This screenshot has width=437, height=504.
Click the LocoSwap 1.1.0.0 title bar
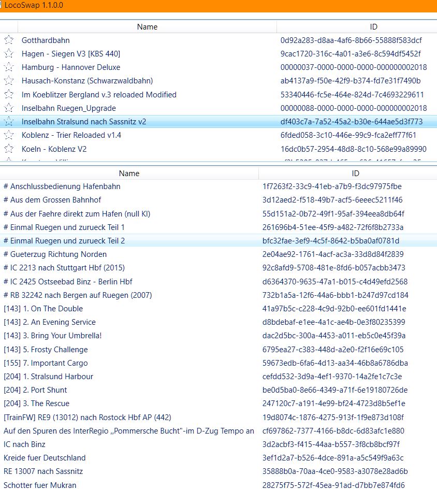[219, 6]
